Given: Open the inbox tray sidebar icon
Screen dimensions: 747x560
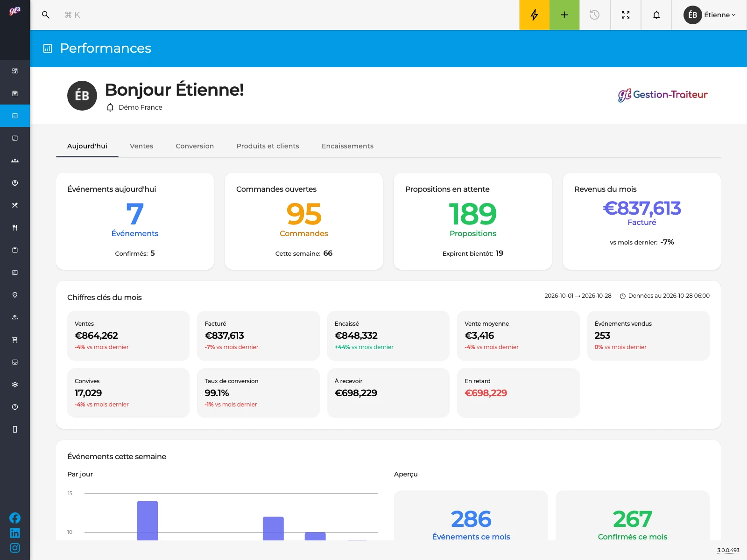Looking at the screenshot, I should (15, 362).
